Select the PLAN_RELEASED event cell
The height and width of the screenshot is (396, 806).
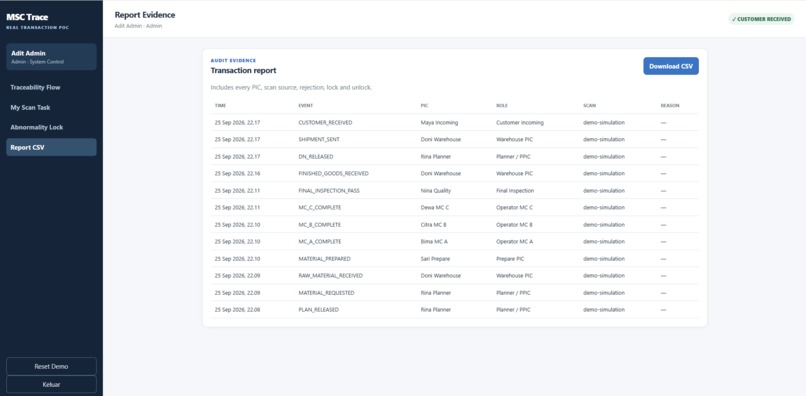pos(318,310)
